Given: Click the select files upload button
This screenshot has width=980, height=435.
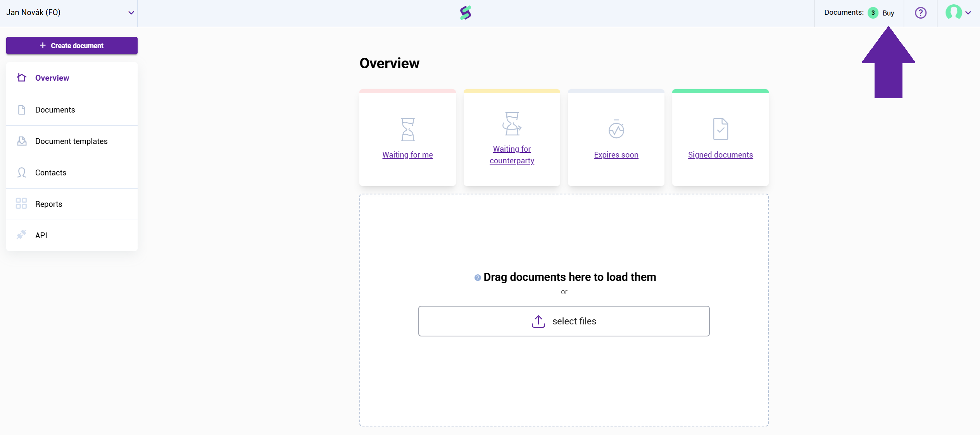Looking at the screenshot, I should click(x=564, y=321).
